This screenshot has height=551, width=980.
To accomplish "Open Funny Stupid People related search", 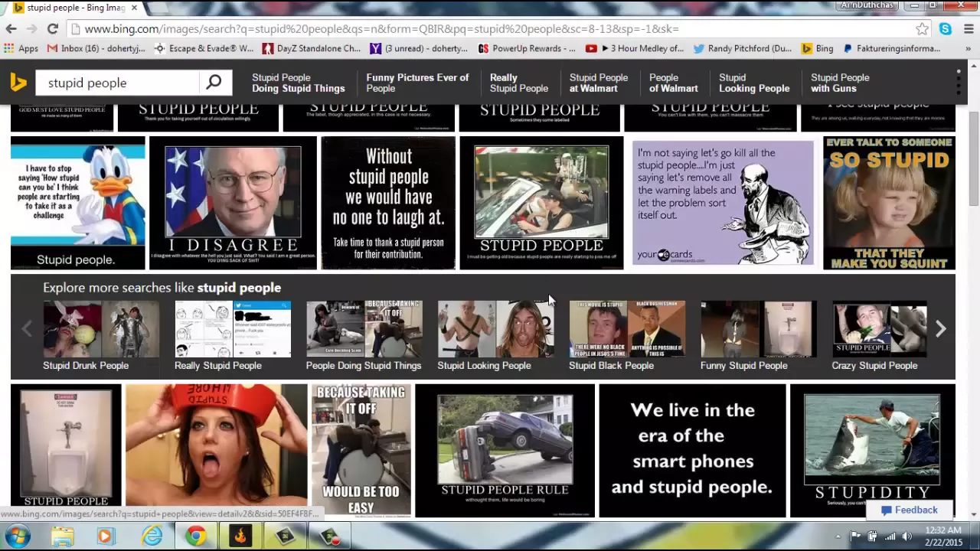I will (x=759, y=336).
